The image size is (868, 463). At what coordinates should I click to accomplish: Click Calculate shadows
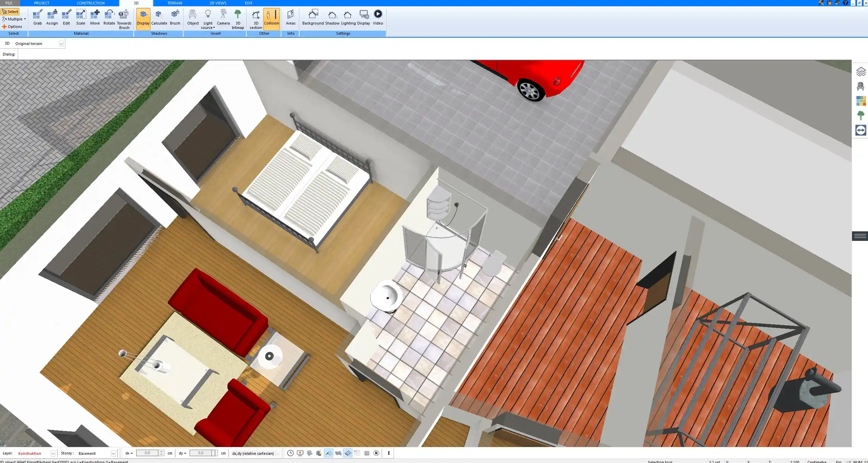[159, 18]
